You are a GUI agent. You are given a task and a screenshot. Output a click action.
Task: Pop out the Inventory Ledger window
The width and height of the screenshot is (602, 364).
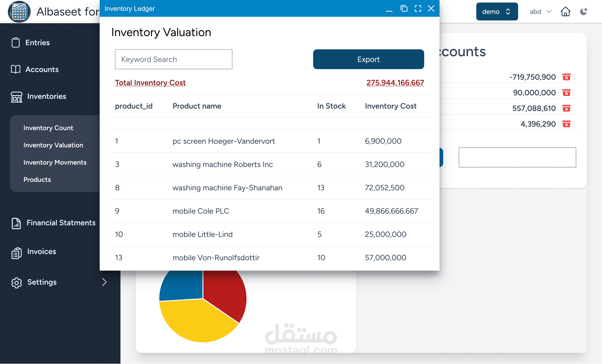pos(404,9)
